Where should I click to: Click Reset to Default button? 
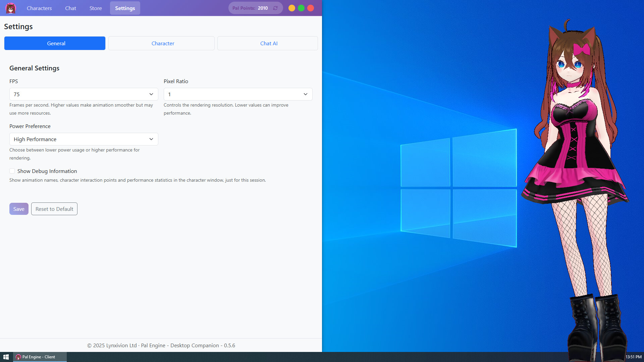coord(54,209)
